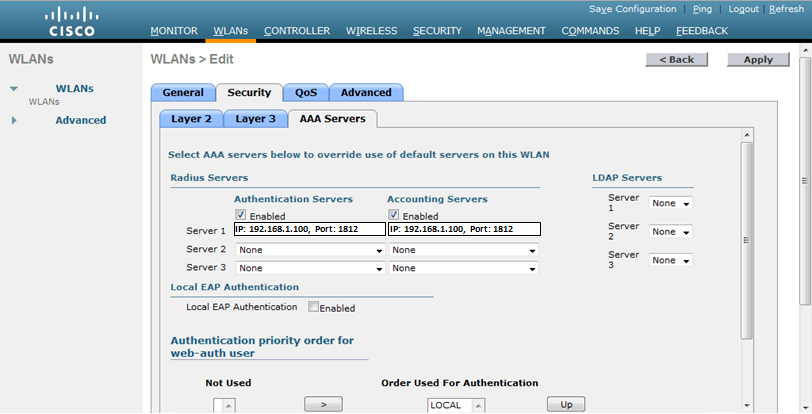Open LDAP Server 1 dropdown
Image resolution: width=812 pixels, height=414 pixels.
pyautogui.click(x=671, y=203)
